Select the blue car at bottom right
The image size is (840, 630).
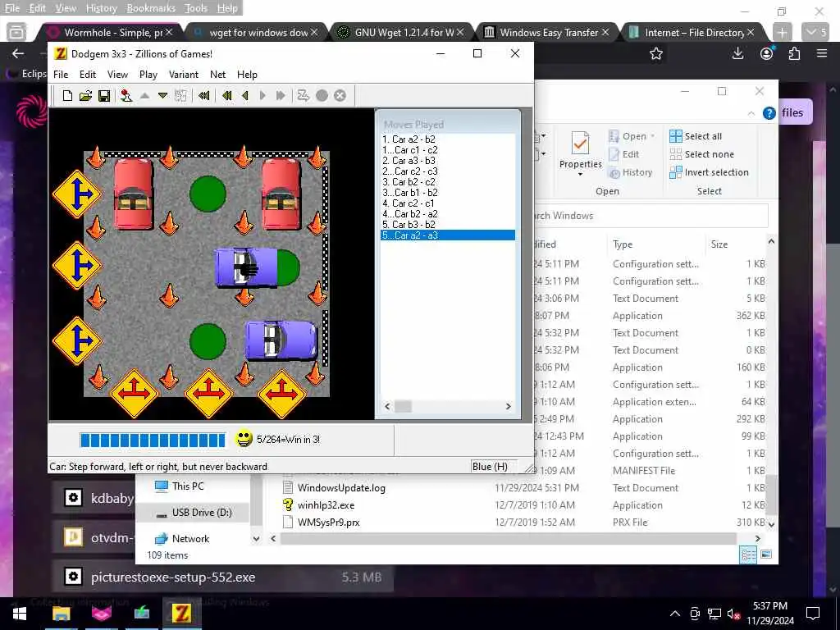[x=281, y=340]
